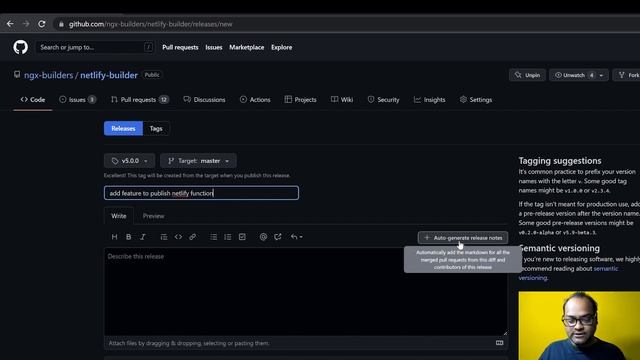Screen dimensions: 640x360
Task: Click the cross-reference issue icon
Action: pos(278,237)
